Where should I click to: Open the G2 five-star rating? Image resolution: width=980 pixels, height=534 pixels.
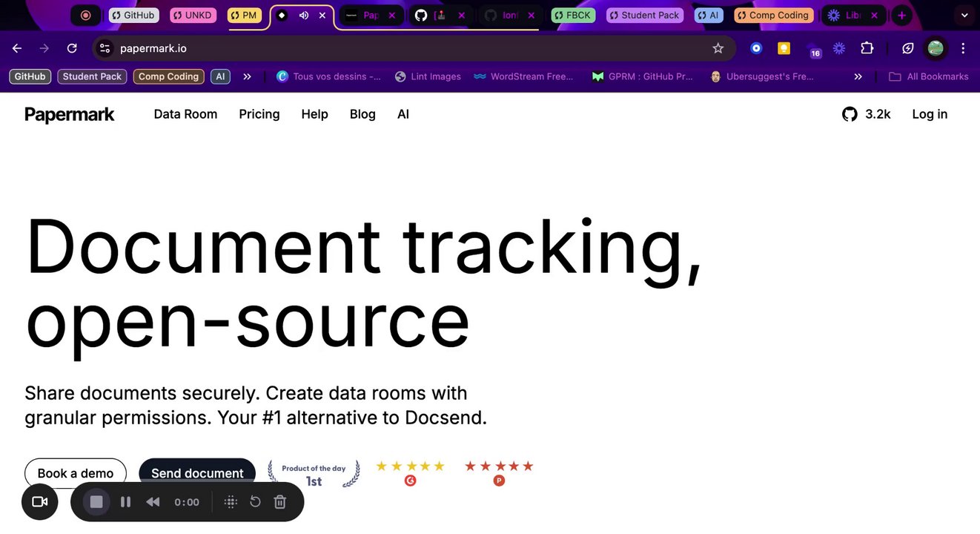[x=410, y=473]
